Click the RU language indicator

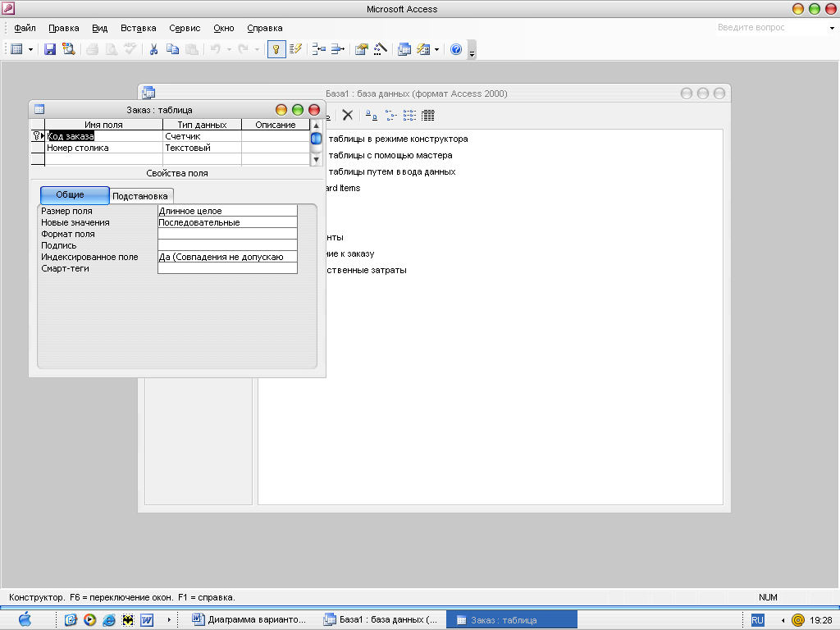757,620
